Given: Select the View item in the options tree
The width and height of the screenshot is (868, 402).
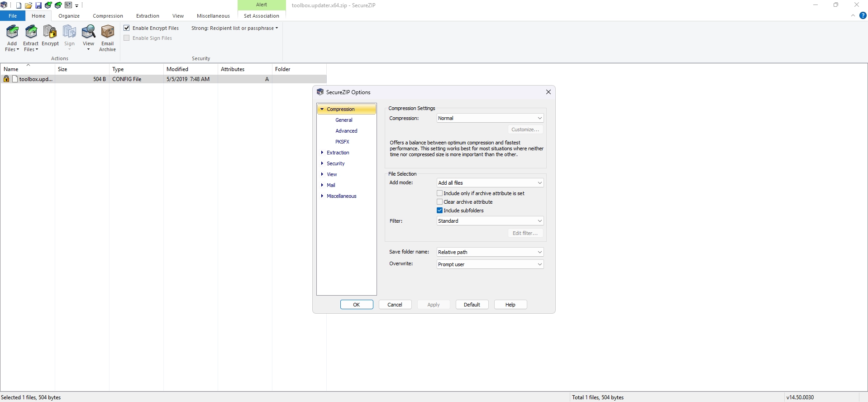Looking at the screenshot, I should pyautogui.click(x=332, y=174).
